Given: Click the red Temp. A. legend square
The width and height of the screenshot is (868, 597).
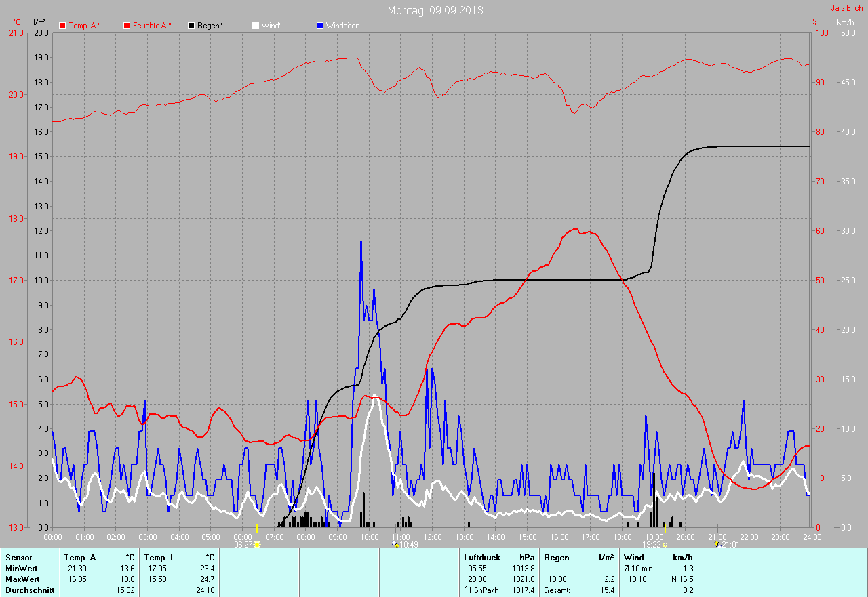Looking at the screenshot, I should (63, 26).
